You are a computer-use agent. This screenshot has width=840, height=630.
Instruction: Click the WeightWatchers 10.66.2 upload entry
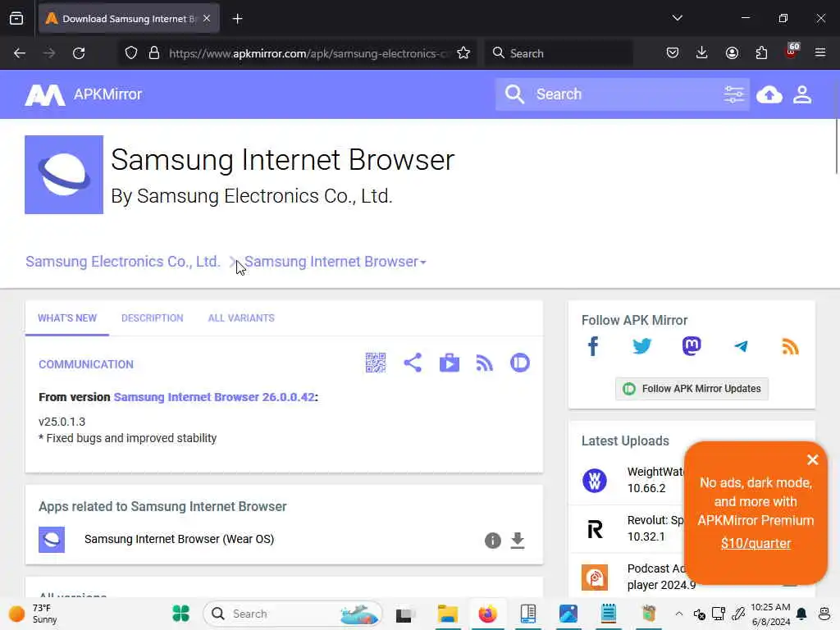[x=632, y=480]
